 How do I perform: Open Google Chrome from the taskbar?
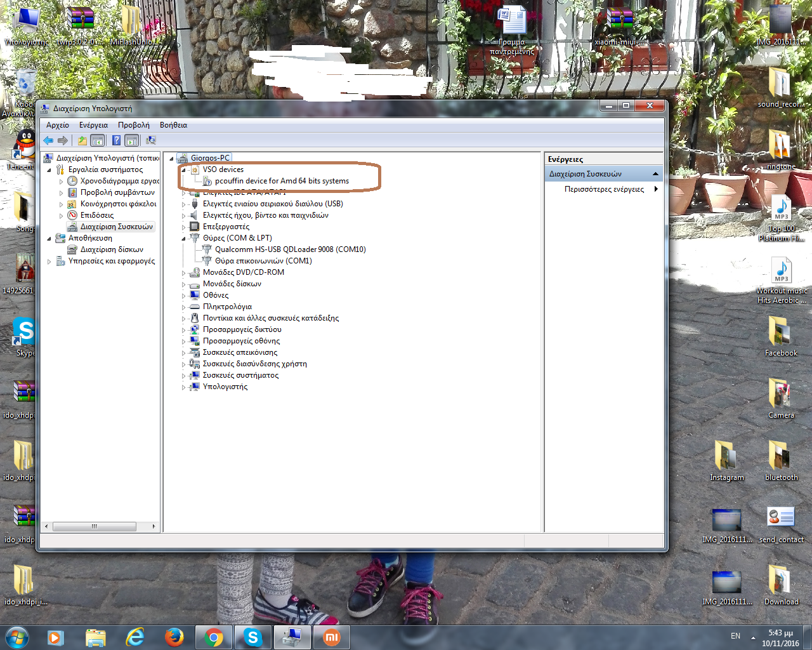(x=214, y=637)
